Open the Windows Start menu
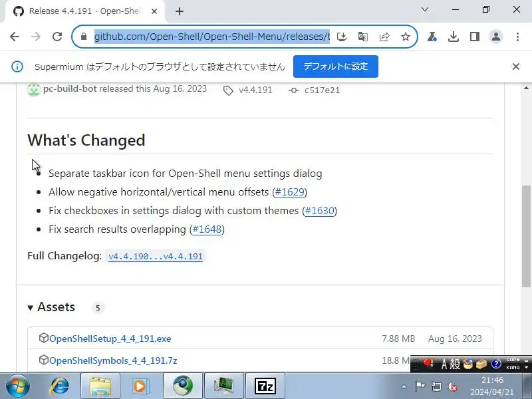This screenshot has width=532, height=399. pyautogui.click(x=17, y=386)
